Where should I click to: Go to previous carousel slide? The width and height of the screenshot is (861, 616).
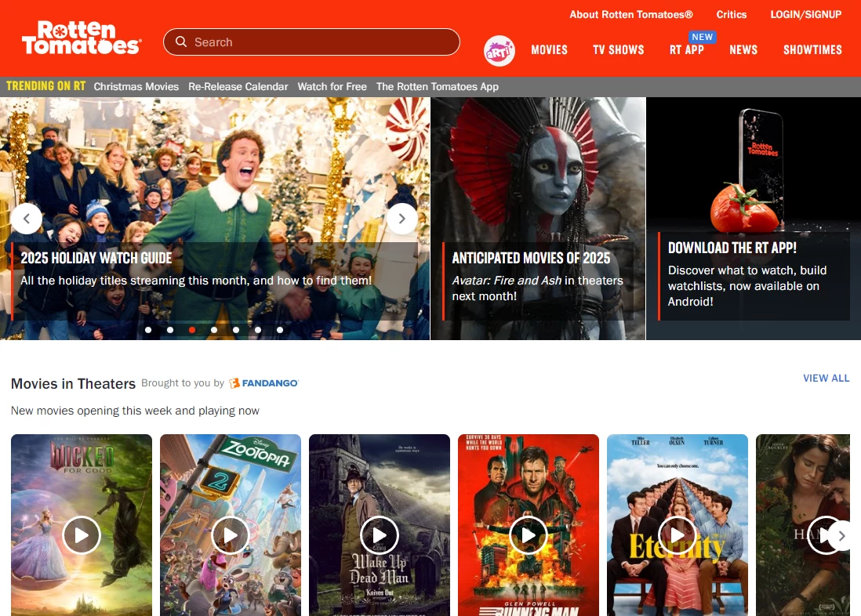[x=27, y=219]
